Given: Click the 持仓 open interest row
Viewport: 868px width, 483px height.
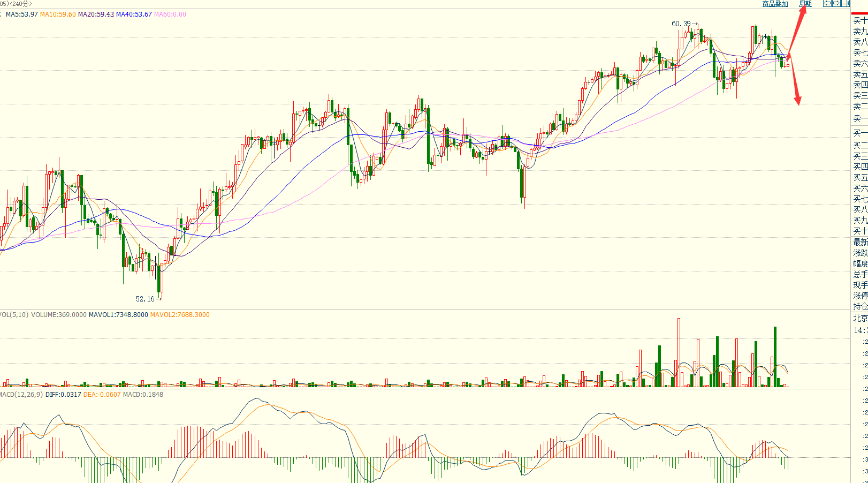Looking at the screenshot, I should (x=860, y=307).
